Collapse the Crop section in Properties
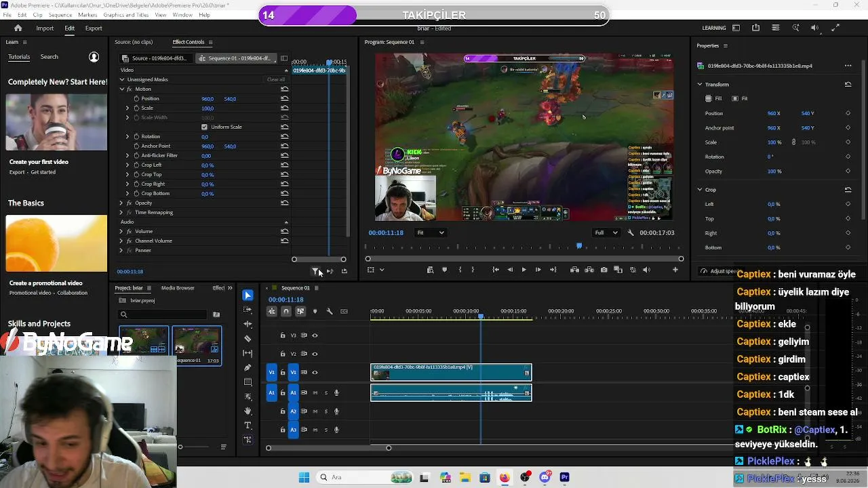This screenshot has width=868, height=488. (700, 189)
